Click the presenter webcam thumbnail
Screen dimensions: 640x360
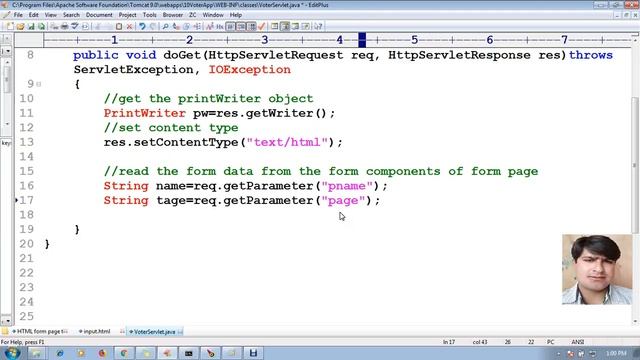(x=597, y=269)
